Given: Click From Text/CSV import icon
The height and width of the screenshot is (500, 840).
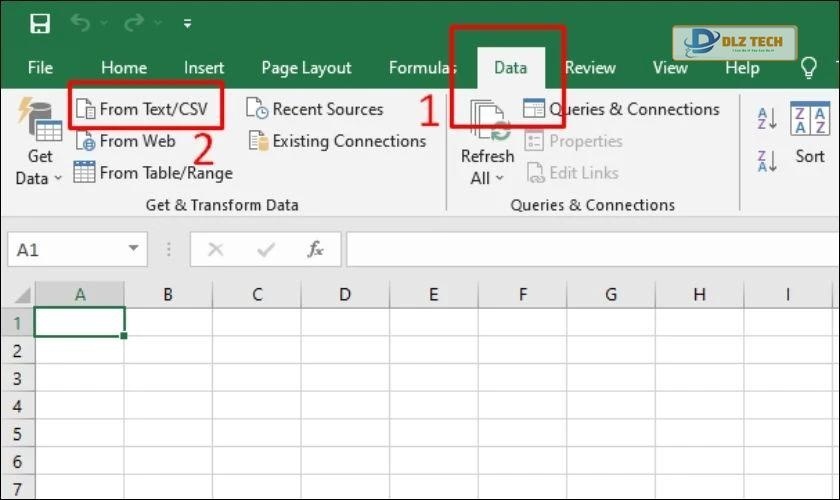Looking at the screenshot, I should [86, 109].
